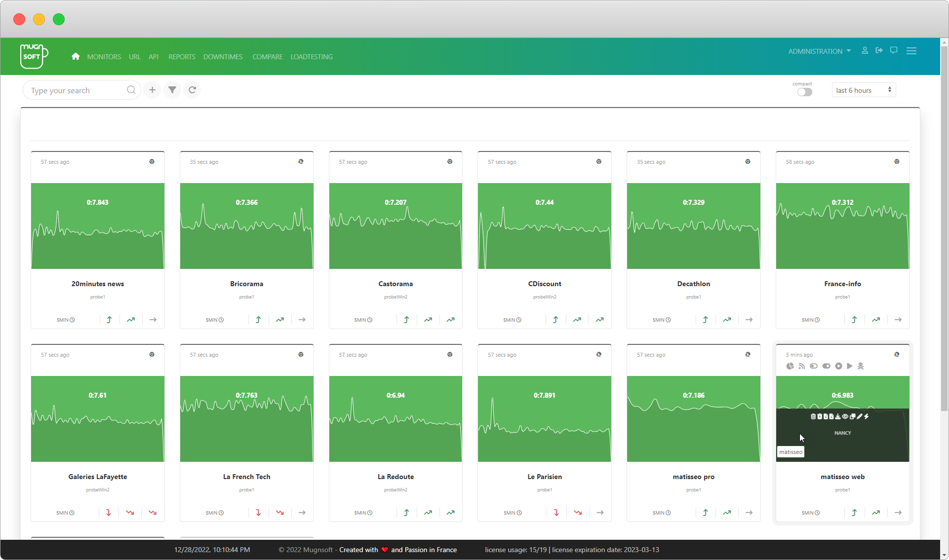Screen dimensions: 949x560
Task: Click red down arrow on Le Parisien card
Action: point(556,513)
